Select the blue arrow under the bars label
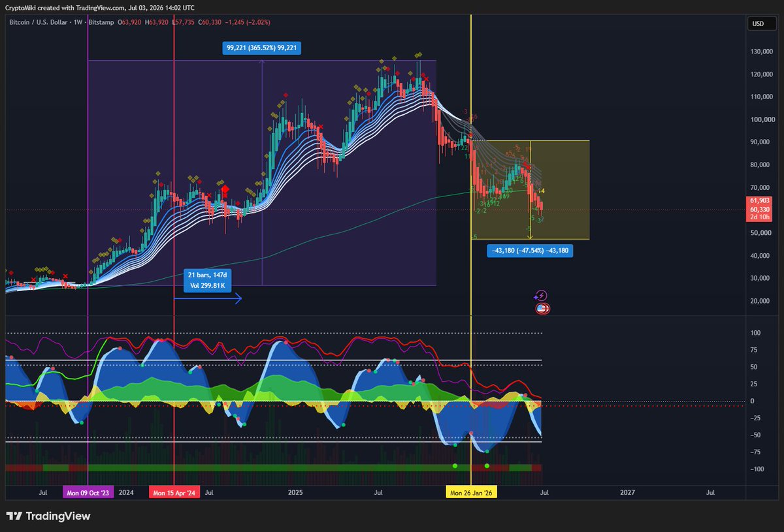The height and width of the screenshot is (532, 784). point(208,299)
